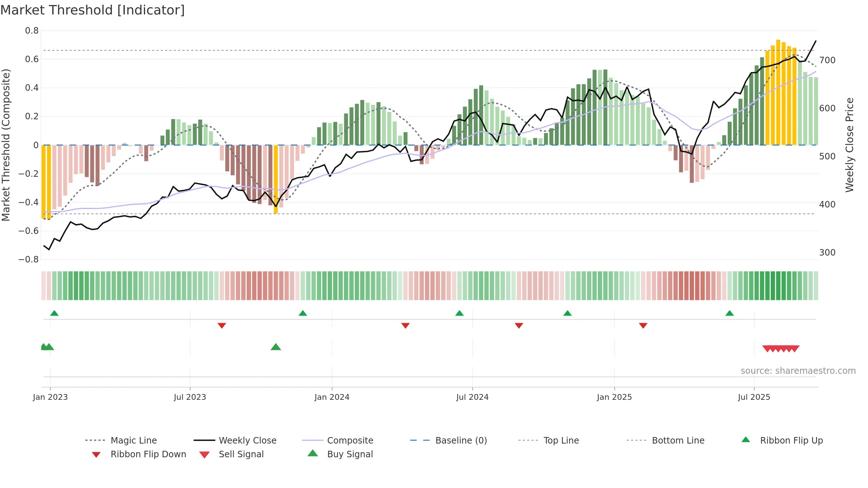Click the Ribbon Flip Up marker near Jan 2023

click(54, 313)
